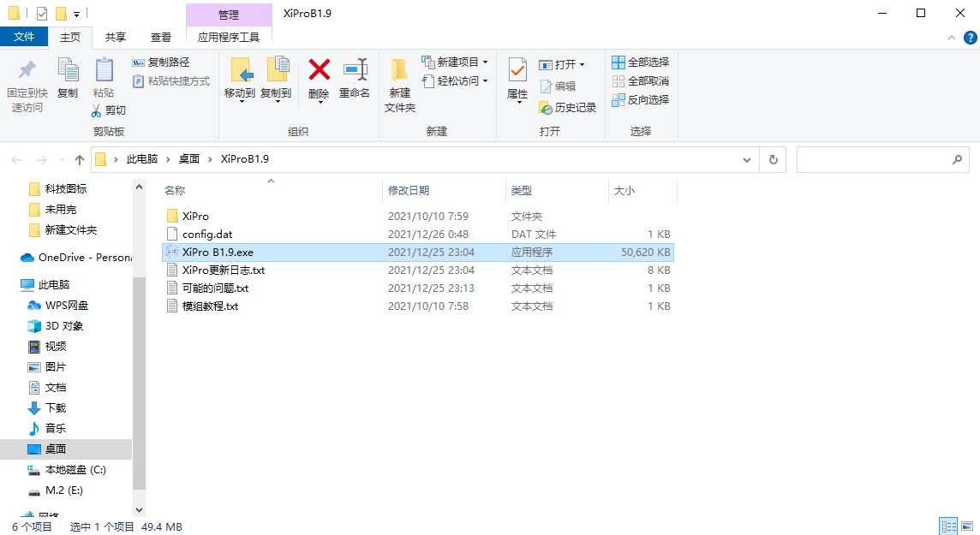This screenshot has width=980, height=535.
Task: Expand the address bar history dropdown
Action: point(747,160)
